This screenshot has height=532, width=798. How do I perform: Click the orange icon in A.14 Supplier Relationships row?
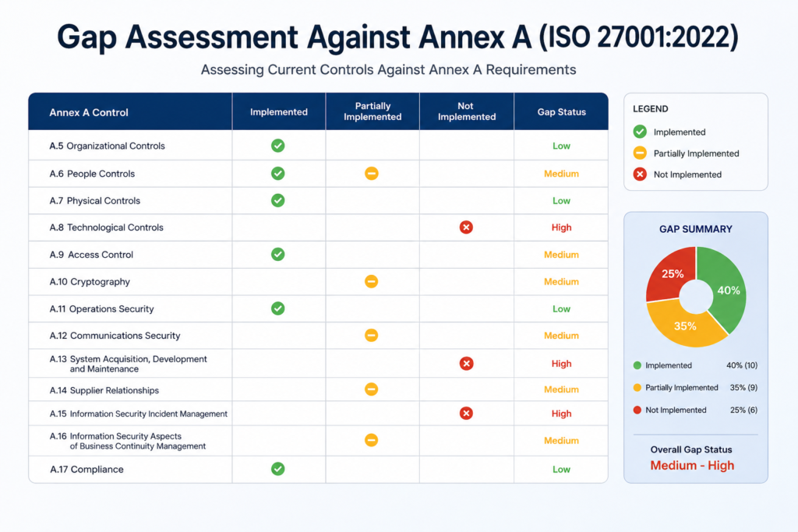pos(372,389)
